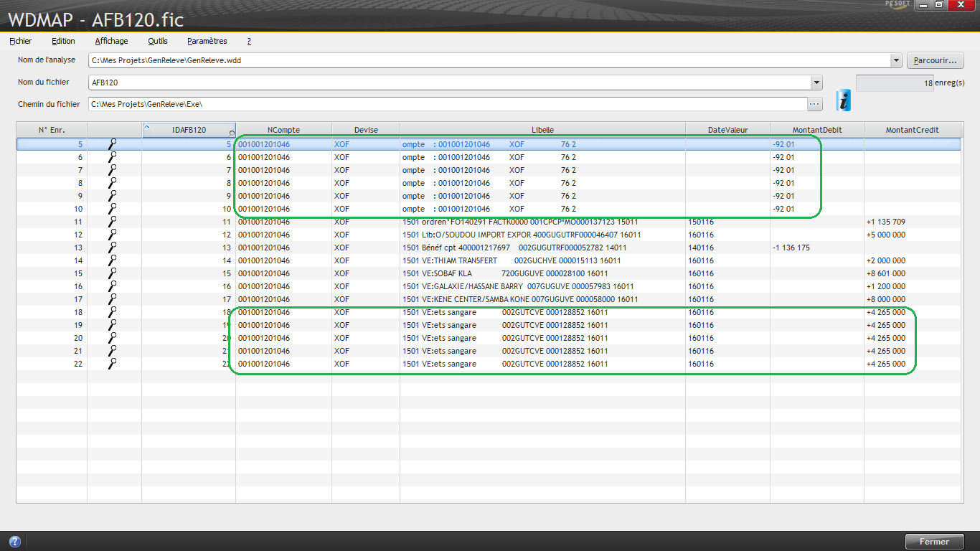Open the ? help menu
The image size is (980, 551).
pyautogui.click(x=249, y=41)
